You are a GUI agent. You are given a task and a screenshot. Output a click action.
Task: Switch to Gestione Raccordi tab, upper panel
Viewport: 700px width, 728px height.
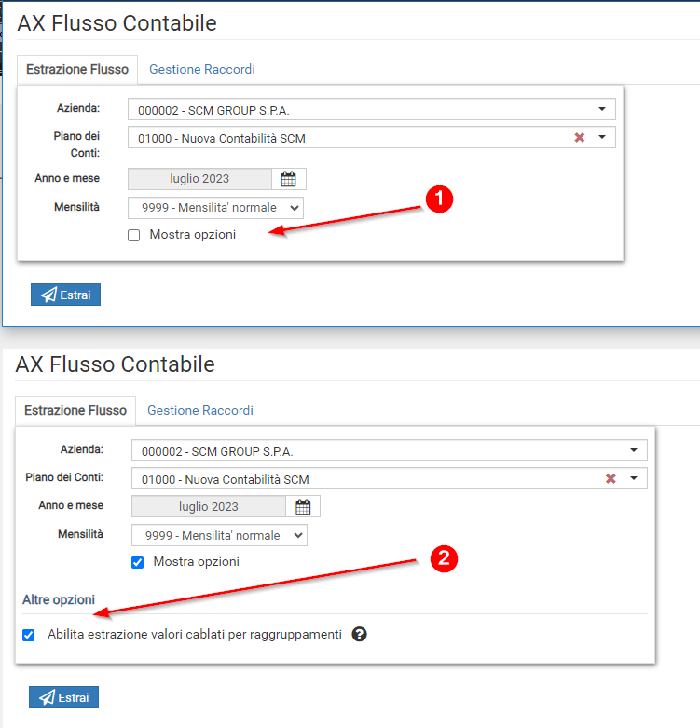tap(202, 69)
